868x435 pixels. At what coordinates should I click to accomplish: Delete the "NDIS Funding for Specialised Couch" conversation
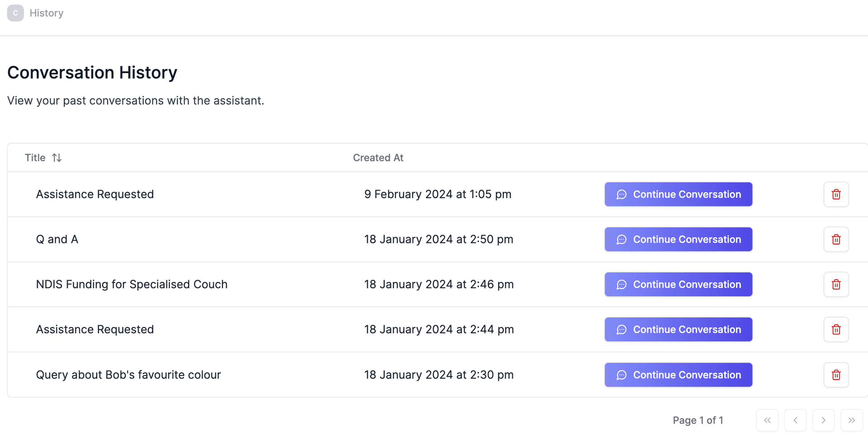836,284
